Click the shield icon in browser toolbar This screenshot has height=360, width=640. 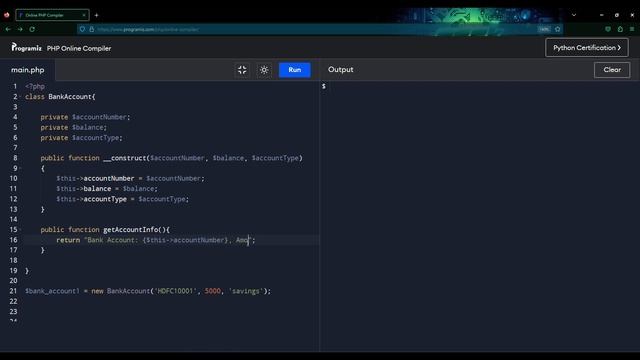click(608, 29)
